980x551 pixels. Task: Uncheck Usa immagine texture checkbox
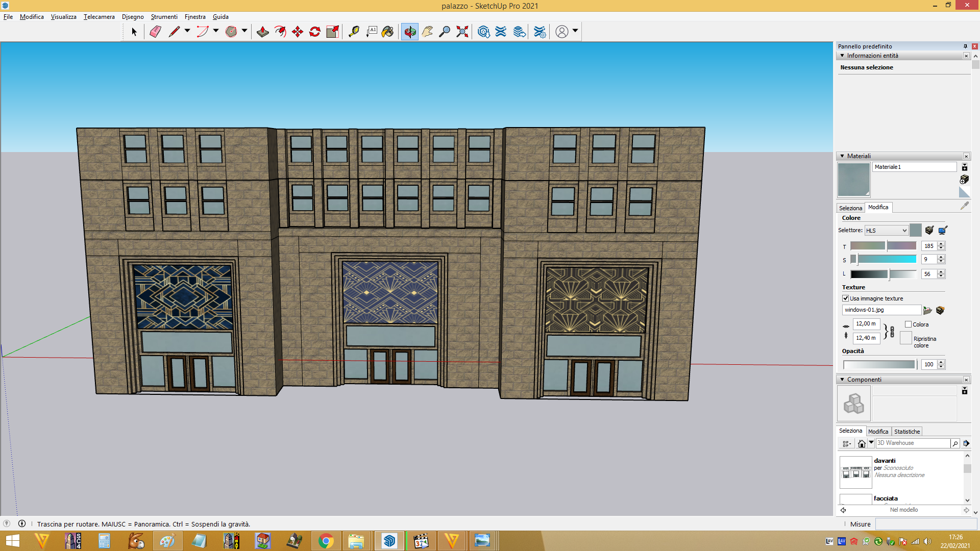point(846,298)
